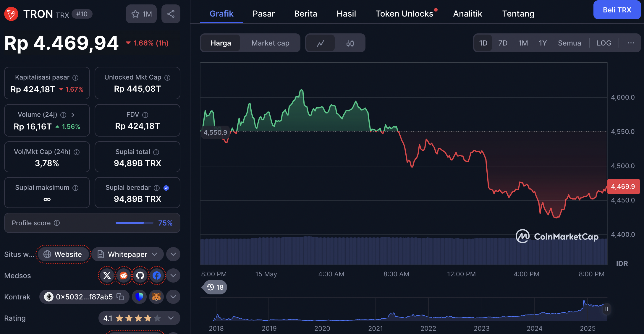The height and width of the screenshot is (334, 644).
Task: Click the IDR currency label on chart
Action: 622,264
